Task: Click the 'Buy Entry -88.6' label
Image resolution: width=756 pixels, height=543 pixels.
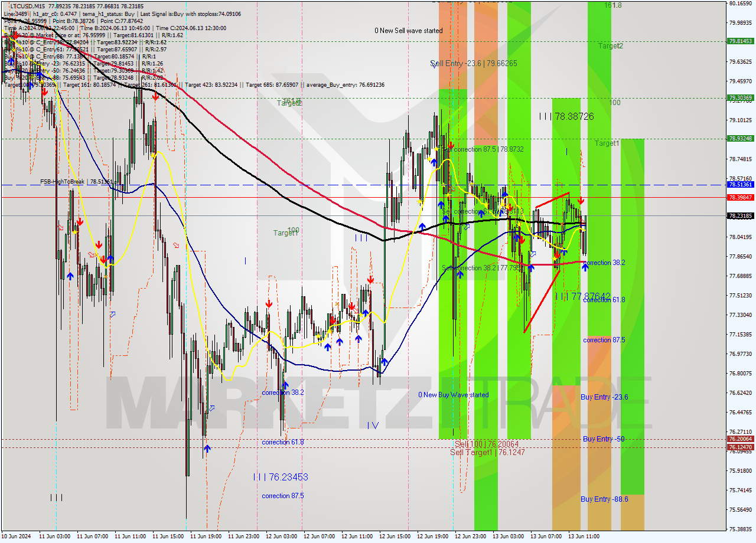Action: tap(604, 499)
